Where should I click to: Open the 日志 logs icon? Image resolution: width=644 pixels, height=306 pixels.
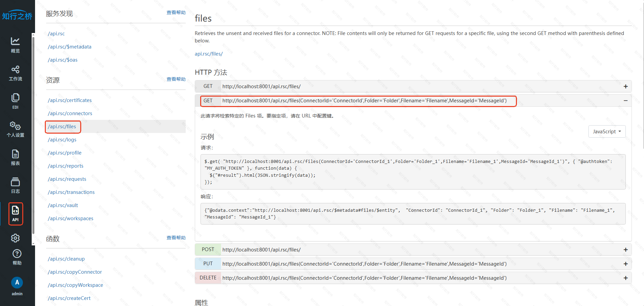tap(15, 185)
